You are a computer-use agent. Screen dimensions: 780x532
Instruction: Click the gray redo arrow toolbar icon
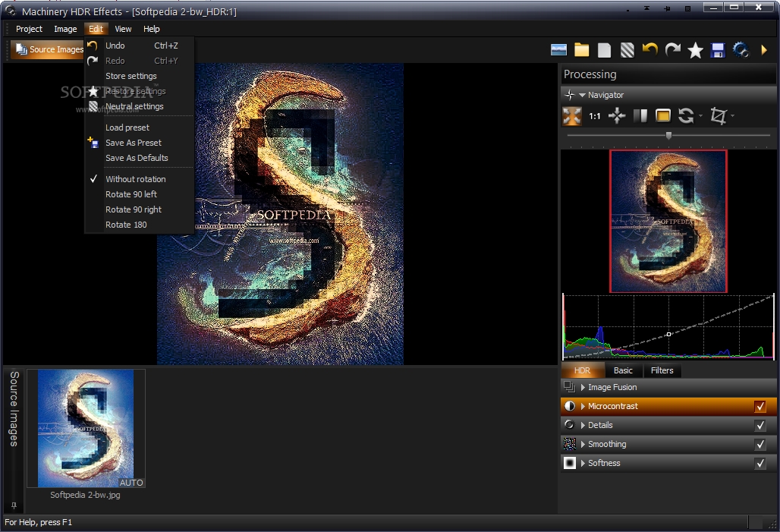click(672, 50)
